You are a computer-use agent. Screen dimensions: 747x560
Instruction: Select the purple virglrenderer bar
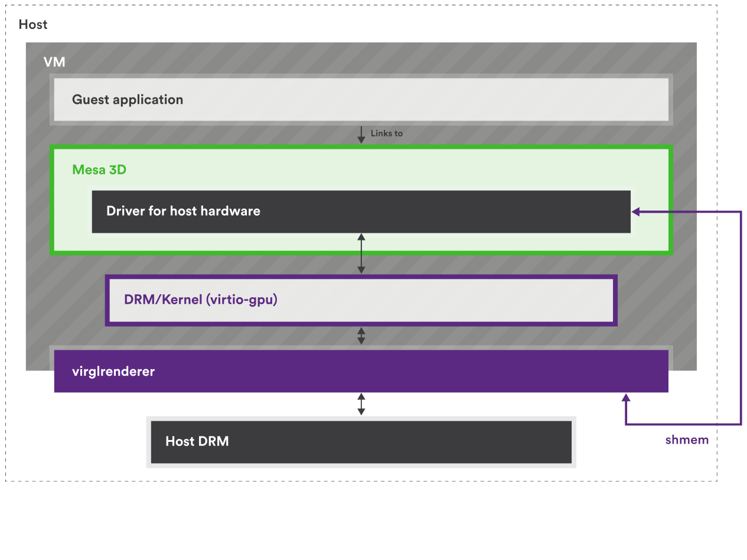(x=360, y=371)
